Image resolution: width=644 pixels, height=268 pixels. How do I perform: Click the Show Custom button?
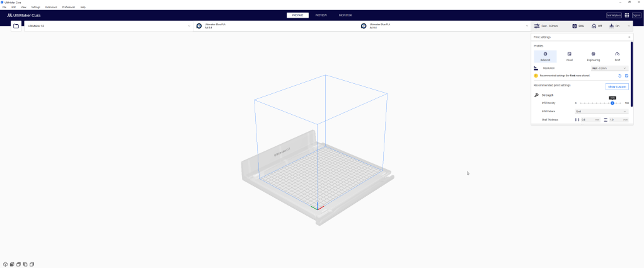(x=616, y=86)
